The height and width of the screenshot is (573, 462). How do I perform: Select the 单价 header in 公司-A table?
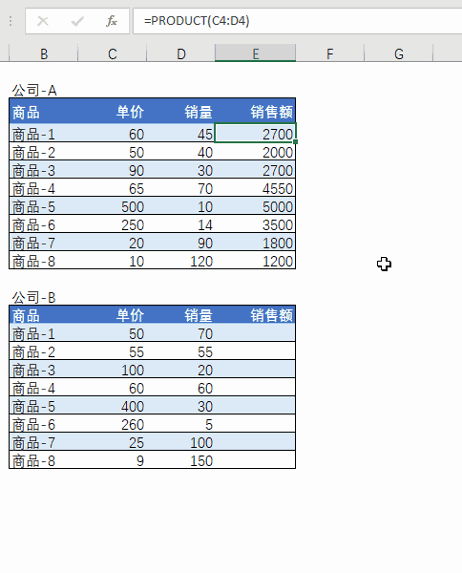(x=112, y=111)
